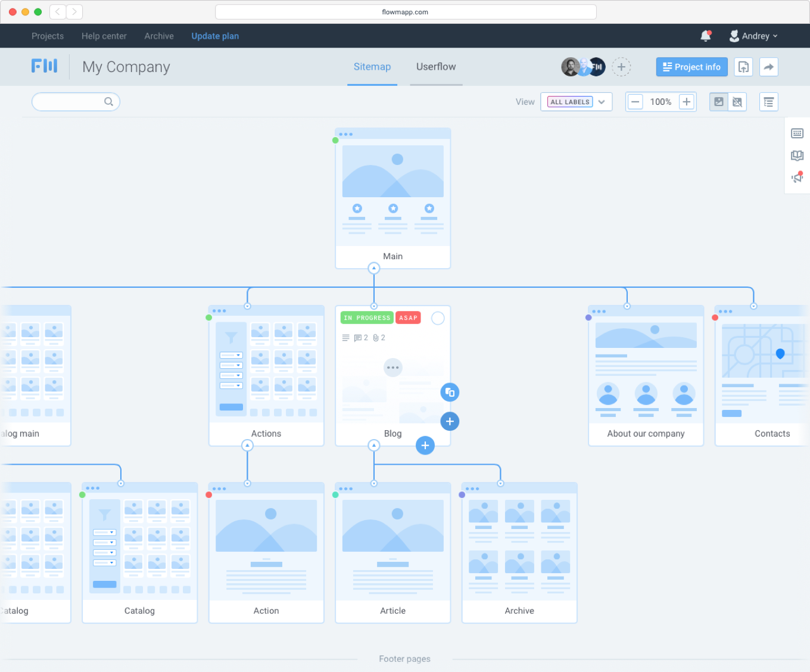810x672 pixels.
Task: Open the Action page options dots
Action: (x=219, y=489)
